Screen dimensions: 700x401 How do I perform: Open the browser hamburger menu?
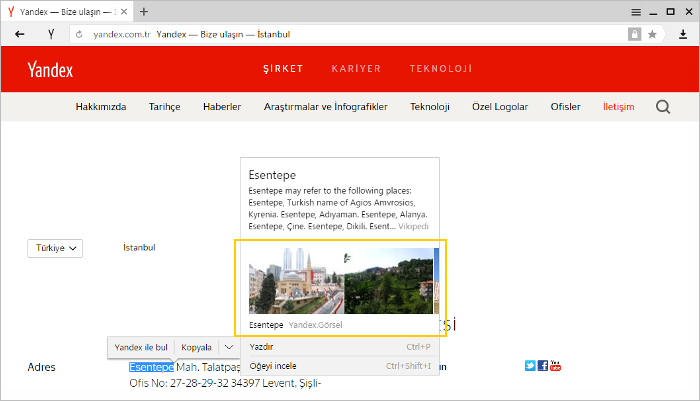[636, 12]
